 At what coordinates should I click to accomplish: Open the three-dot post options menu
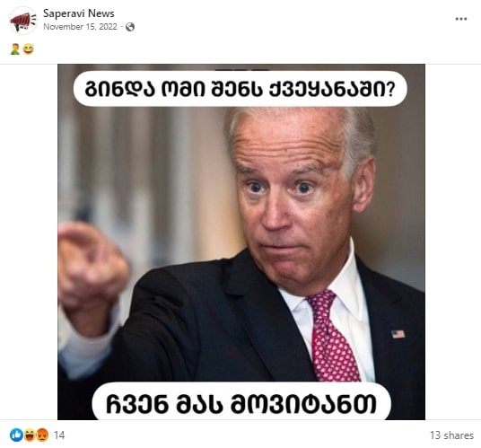click(460, 19)
